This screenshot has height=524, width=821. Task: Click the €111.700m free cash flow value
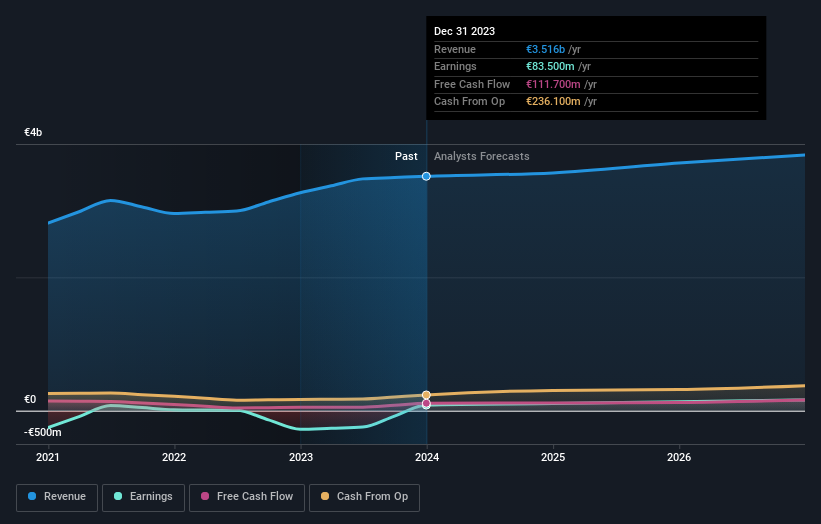pos(553,84)
